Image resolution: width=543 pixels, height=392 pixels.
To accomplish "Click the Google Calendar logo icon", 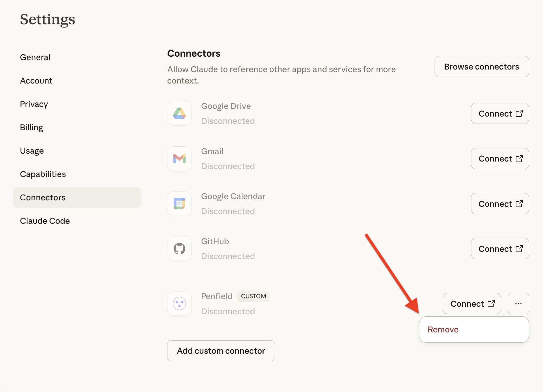I will coord(179,204).
